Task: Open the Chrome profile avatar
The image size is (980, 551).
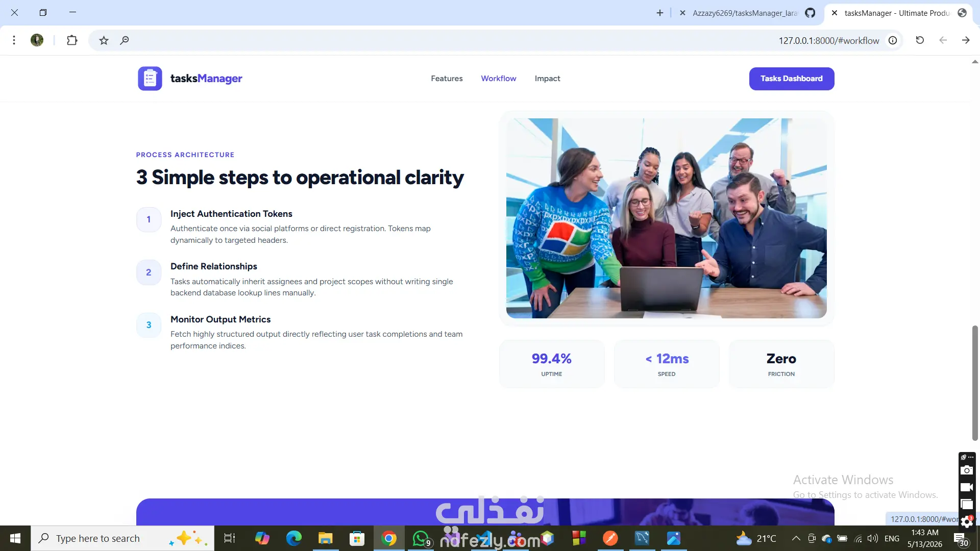Action: [x=37, y=40]
